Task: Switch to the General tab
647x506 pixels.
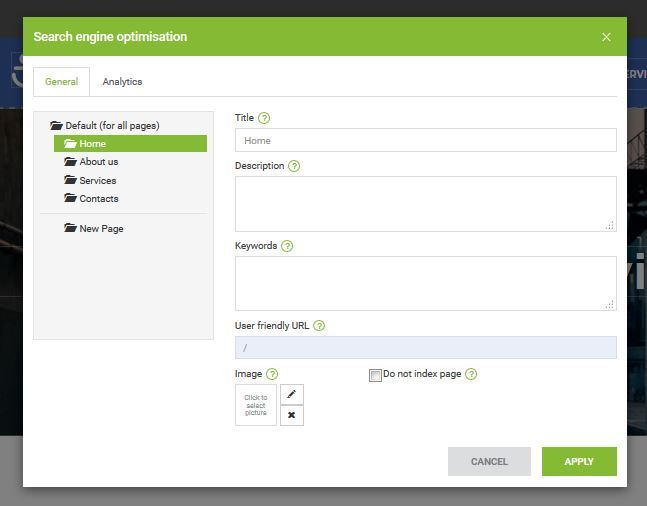Action: coord(61,82)
